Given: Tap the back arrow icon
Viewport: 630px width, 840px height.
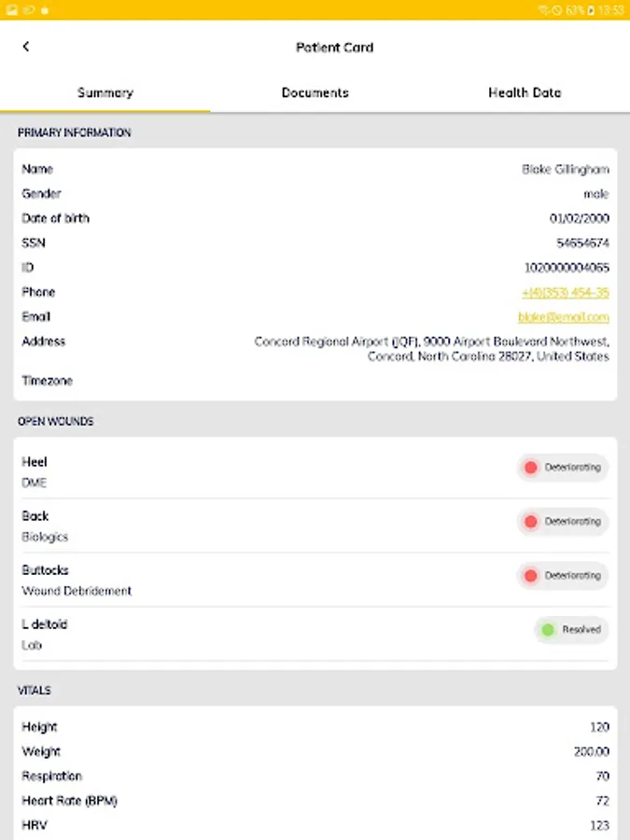Looking at the screenshot, I should tap(26, 47).
